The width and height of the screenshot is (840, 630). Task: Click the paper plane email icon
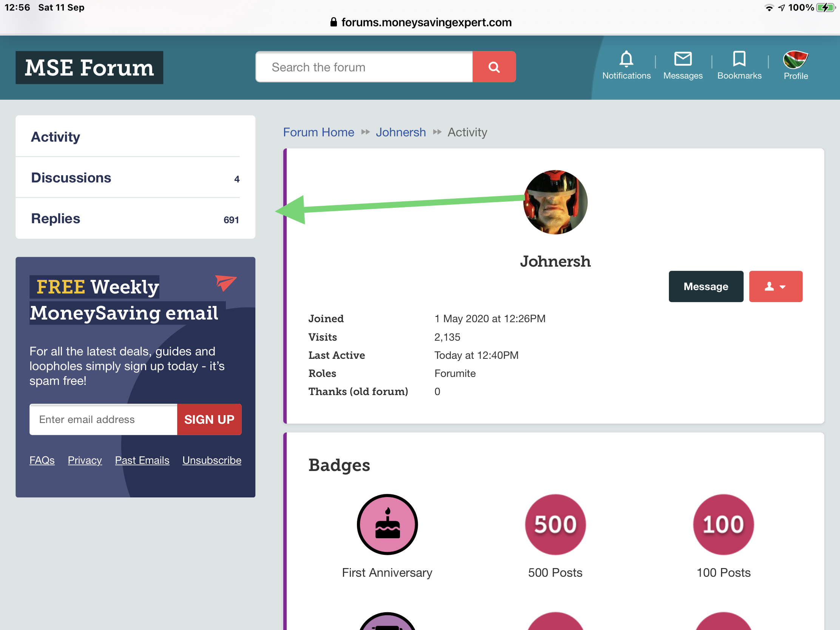tap(226, 283)
